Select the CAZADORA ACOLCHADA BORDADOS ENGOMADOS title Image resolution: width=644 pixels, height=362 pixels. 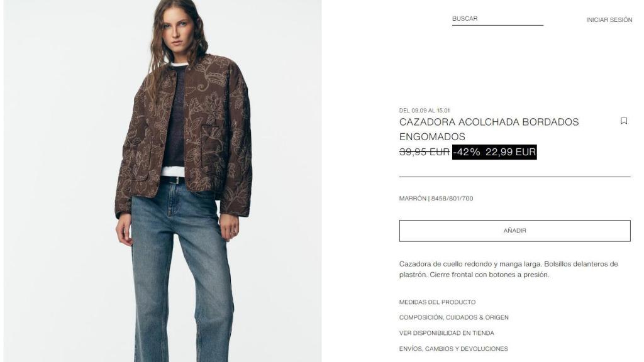[x=489, y=129]
